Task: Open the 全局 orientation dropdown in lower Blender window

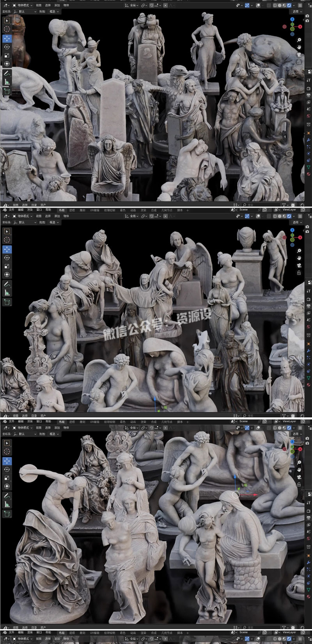Action: [131, 427]
